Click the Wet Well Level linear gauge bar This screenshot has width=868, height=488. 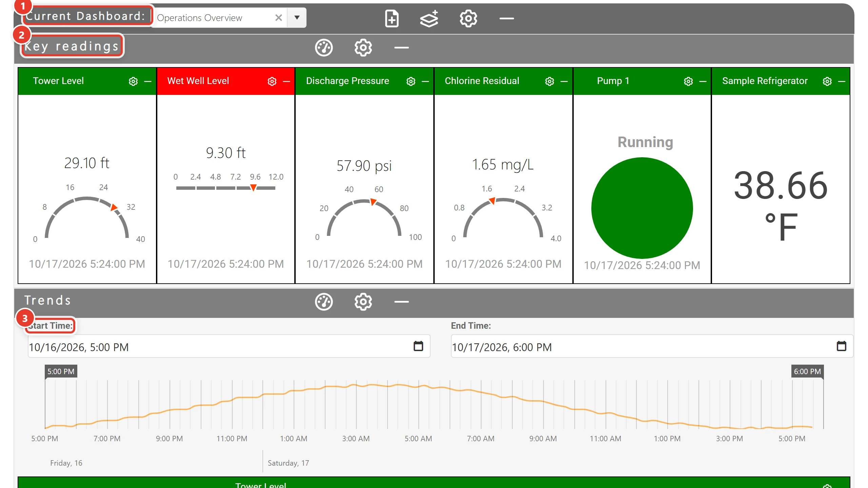pyautogui.click(x=226, y=188)
